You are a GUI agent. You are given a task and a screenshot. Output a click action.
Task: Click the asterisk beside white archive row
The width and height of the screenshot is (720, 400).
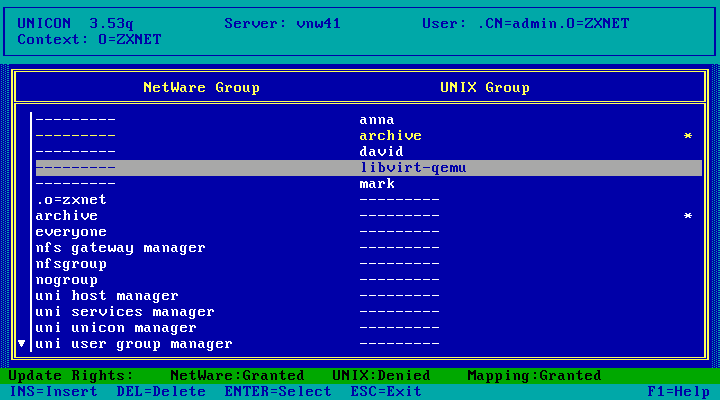688,216
